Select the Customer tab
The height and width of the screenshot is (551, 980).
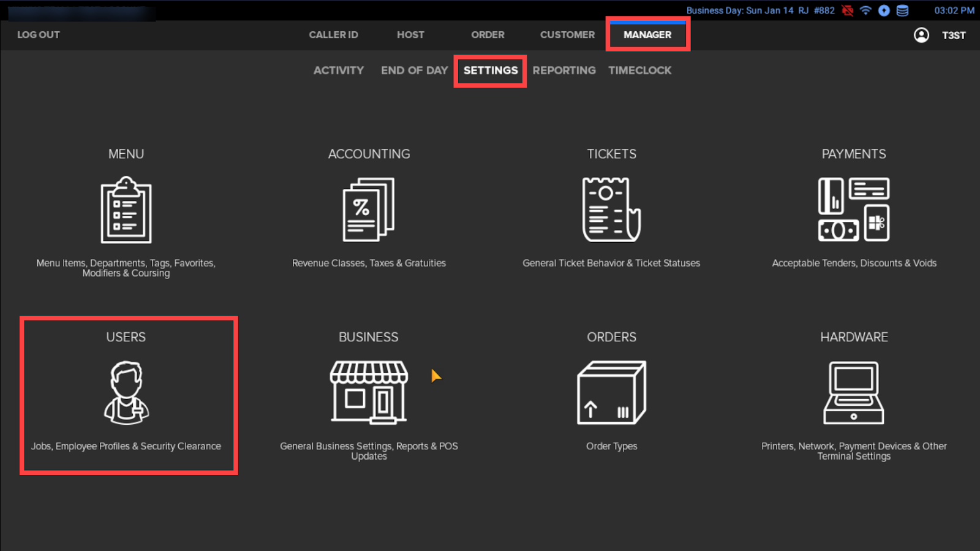(x=567, y=35)
